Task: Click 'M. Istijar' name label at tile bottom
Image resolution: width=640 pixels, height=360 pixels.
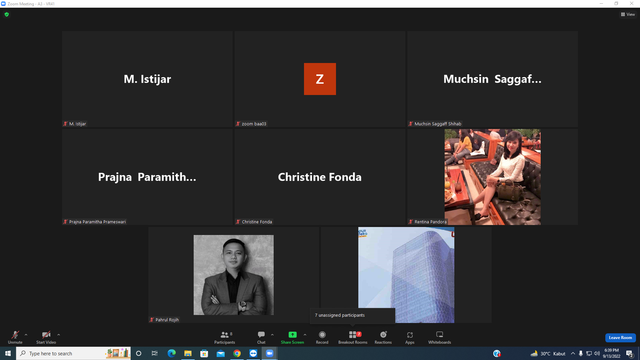Action: [x=78, y=124]
